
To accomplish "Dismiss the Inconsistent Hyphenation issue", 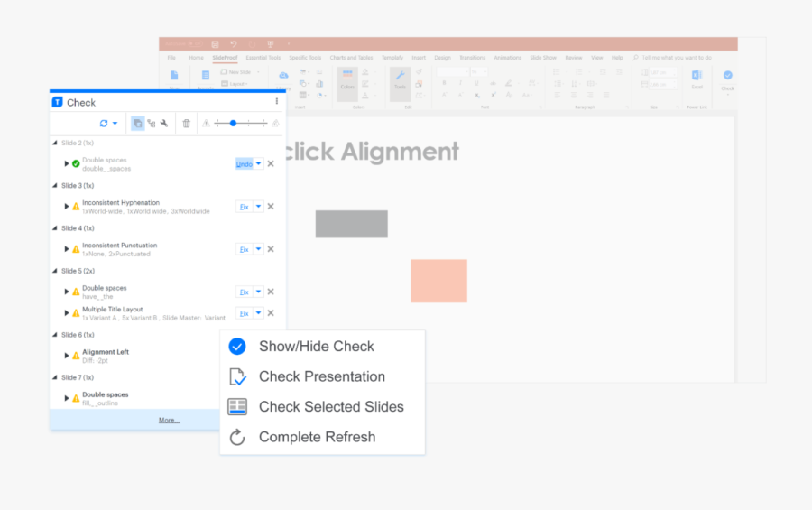I will (271, 207).
